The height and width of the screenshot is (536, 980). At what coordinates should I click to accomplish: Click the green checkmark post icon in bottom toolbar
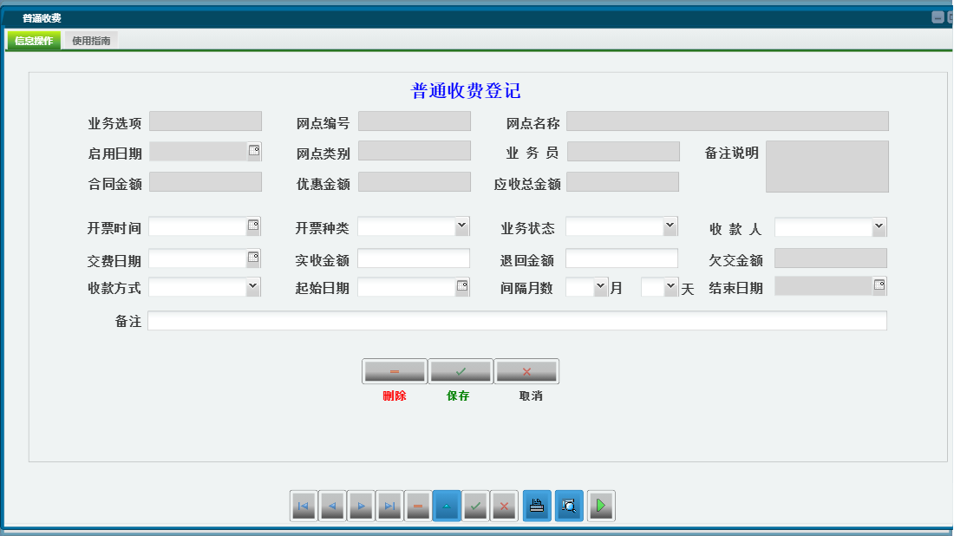coord(475,506)
